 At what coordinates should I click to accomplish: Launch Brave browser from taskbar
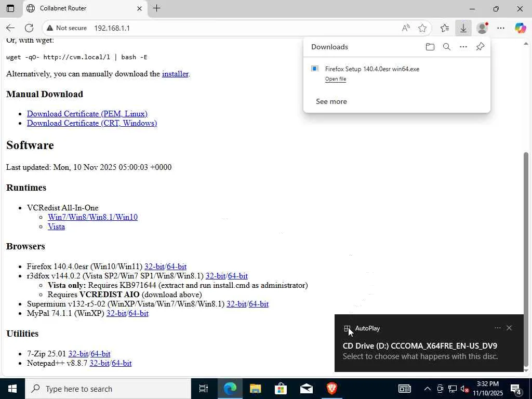pos(331,389)
